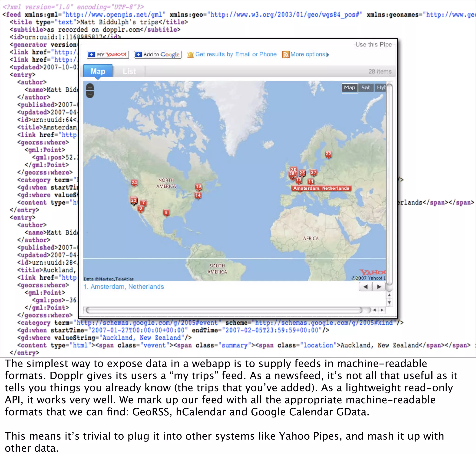This screenshot has width=476, height=454.
Task: Click map marker number 19
Action: [198, 187]
